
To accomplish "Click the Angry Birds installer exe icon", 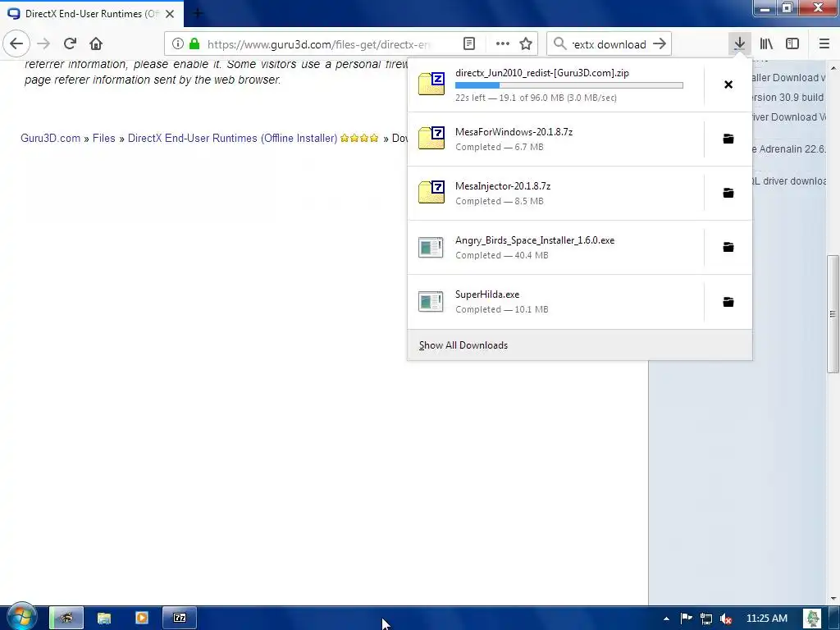I will (x=431, y=247).
